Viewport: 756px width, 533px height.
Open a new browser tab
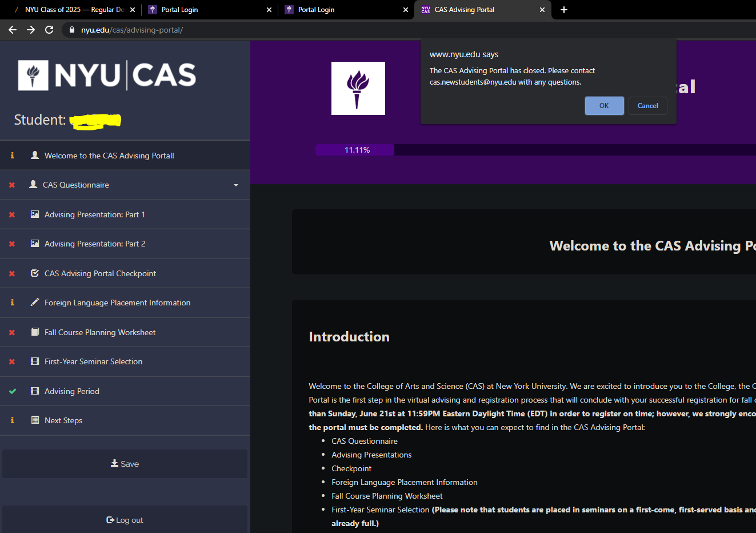(x=564, y=10)
